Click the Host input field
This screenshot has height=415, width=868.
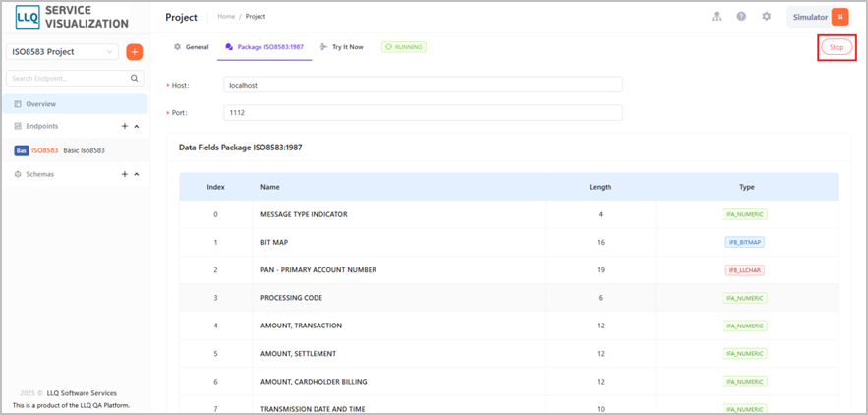[423, 85]
